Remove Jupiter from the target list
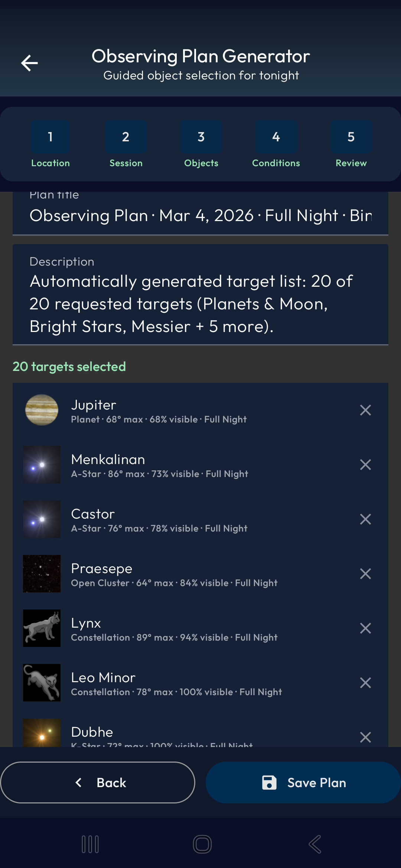The height and width of the screenshot is (868, 401). tap(365, 410)
